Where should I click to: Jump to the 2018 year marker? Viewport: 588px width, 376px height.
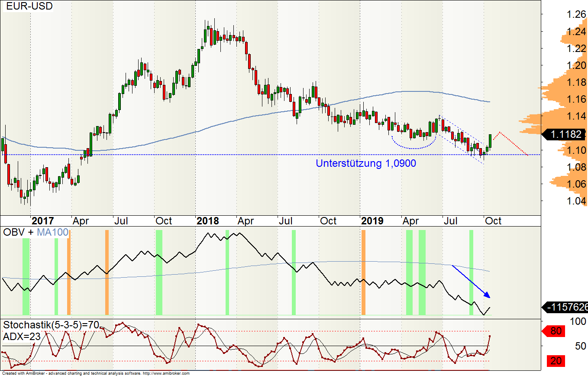point(207,221)
